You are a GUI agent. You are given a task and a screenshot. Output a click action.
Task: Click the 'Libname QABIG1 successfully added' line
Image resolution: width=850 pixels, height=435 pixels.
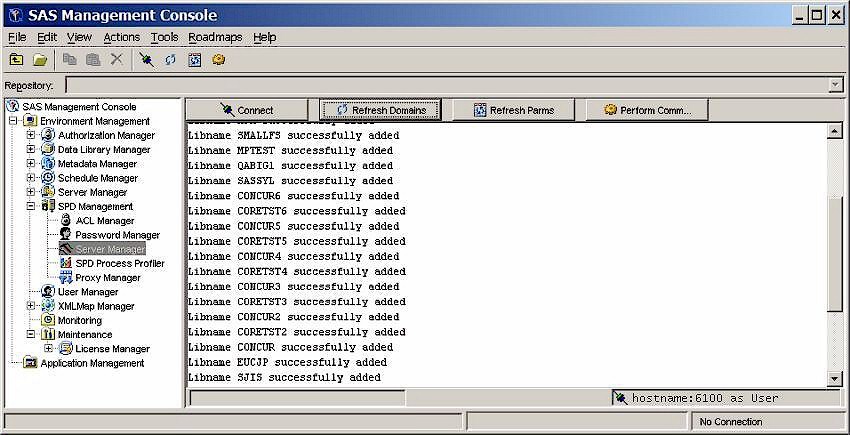(x=290, y=165)
